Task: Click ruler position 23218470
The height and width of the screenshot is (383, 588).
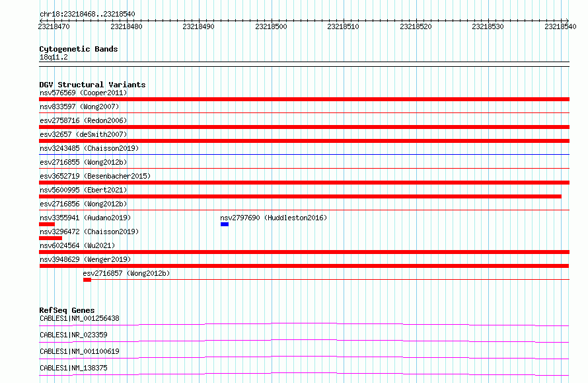Action: (x=54, y=26)
